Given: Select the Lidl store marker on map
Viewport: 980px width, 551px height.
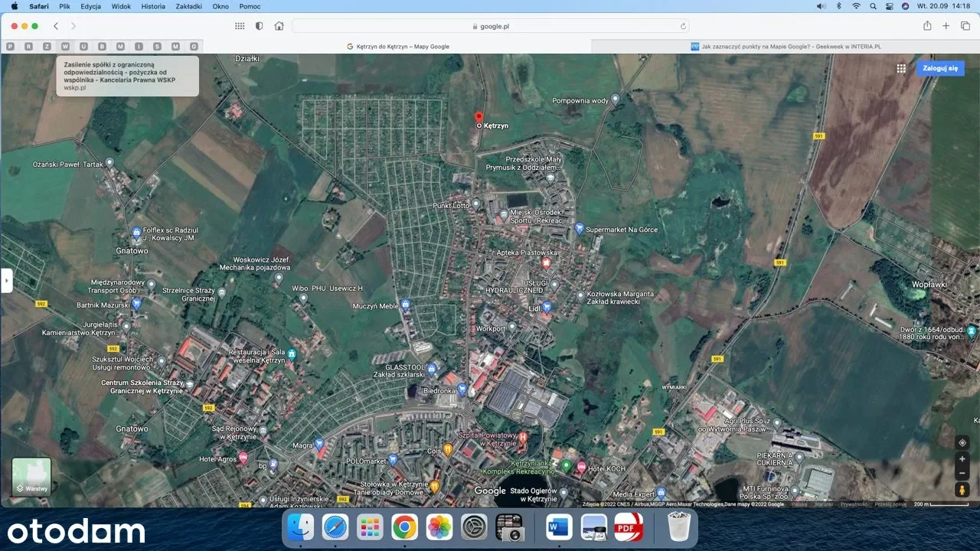Looking at the screenshot, I should click(x=547, y=307).
